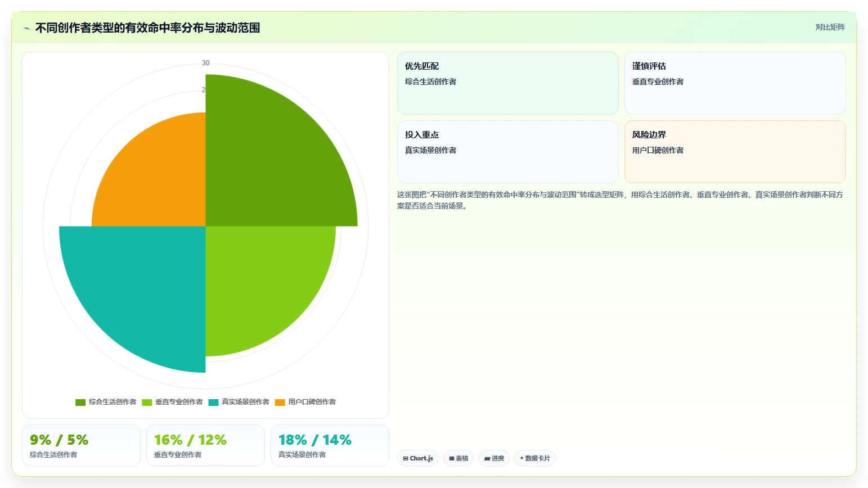Click 真实场景创作者 label under 18% / 14%

302,454
